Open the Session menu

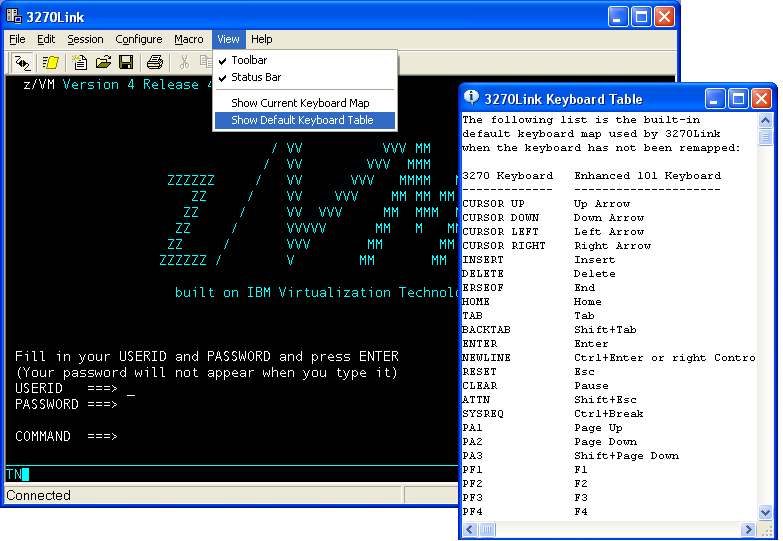(85, 39)
